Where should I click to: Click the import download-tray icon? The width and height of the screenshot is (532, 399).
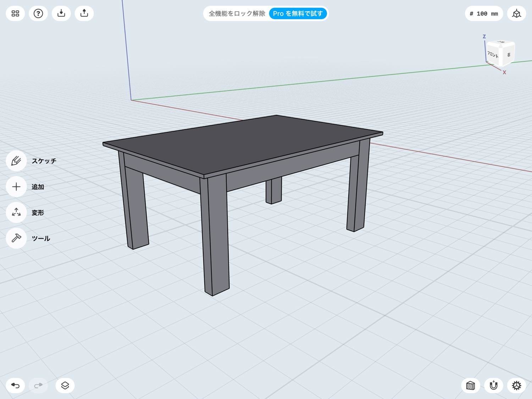tap(61, 13)
